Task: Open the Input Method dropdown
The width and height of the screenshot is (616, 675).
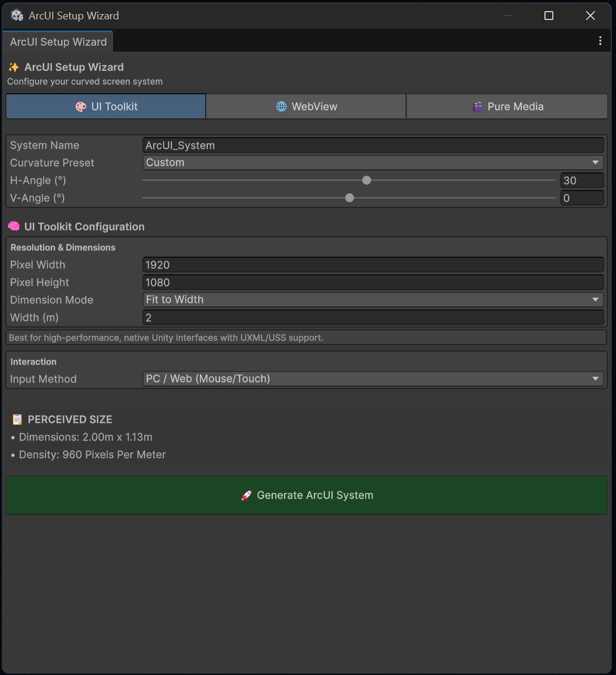Action: coord(373,379)
